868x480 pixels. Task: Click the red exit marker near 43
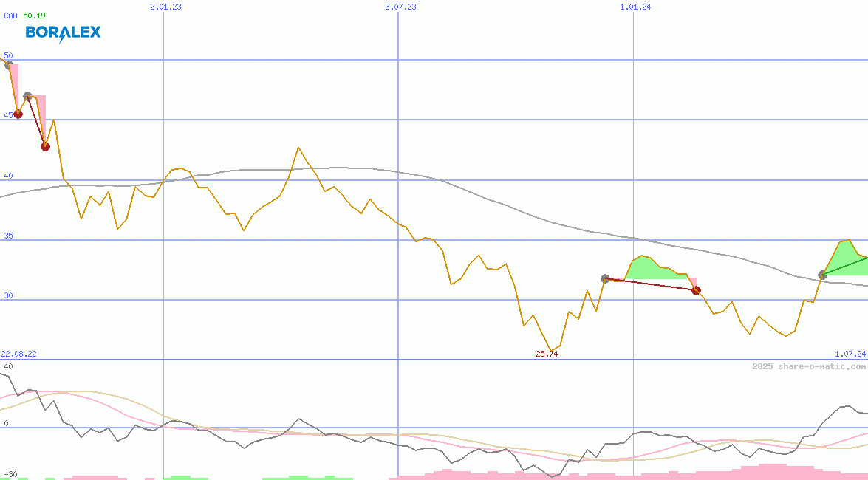pyautogui.click(x=45, y=147)
